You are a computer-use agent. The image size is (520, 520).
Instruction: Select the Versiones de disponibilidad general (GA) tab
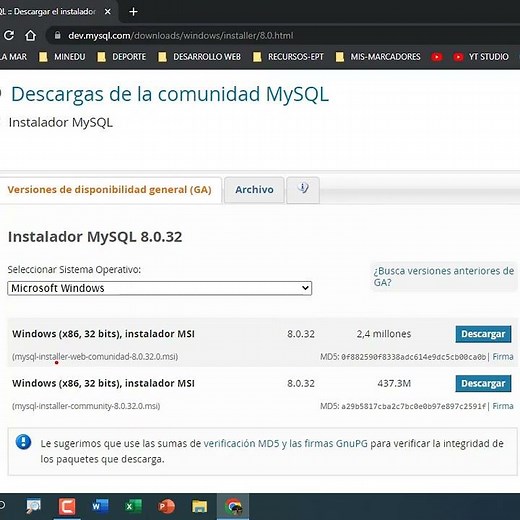click(x=109, y=190)
